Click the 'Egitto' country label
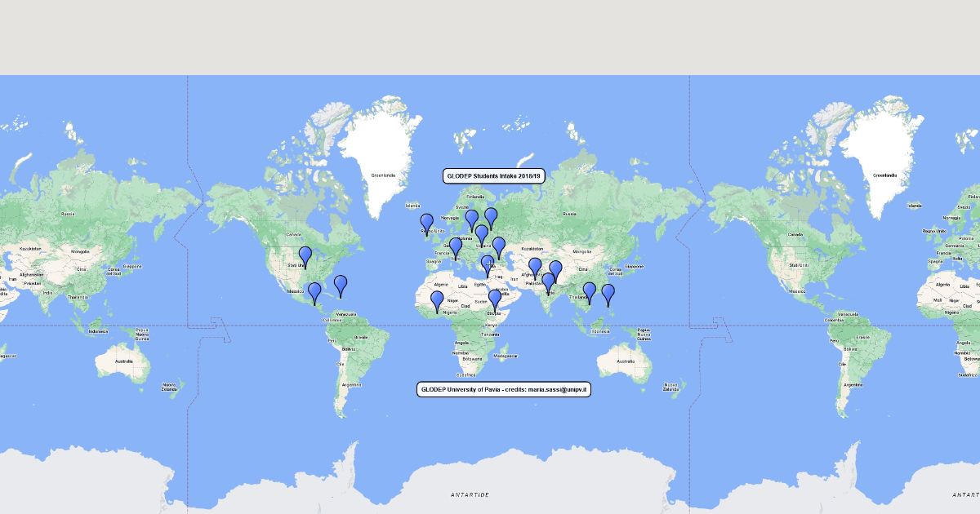980x514 pixels. [479, 284]
